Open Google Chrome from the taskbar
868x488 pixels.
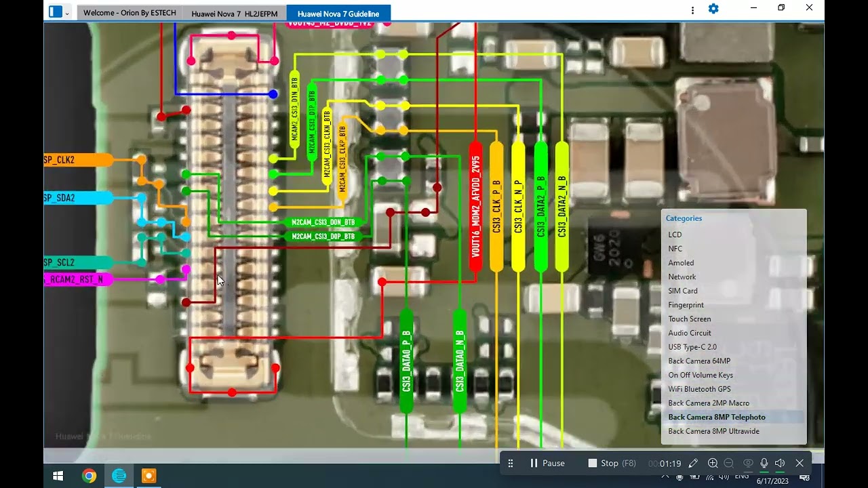(x=89, y=476)
